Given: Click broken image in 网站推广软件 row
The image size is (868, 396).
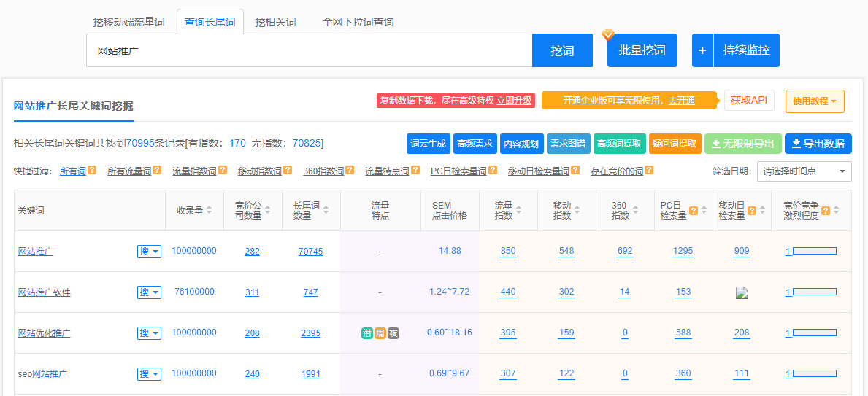Looking at the screenshot, I should [742, 292].
